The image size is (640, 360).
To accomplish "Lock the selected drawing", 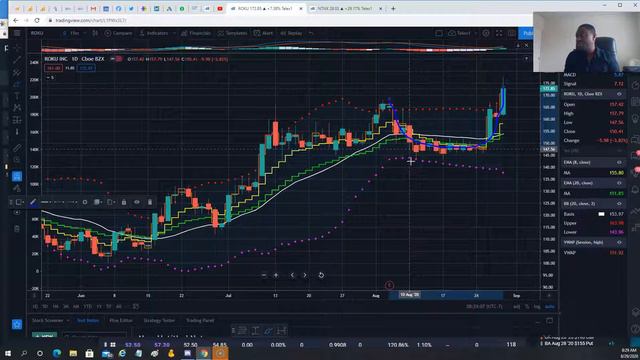I will pyautogui.click(x=124, y=202).
